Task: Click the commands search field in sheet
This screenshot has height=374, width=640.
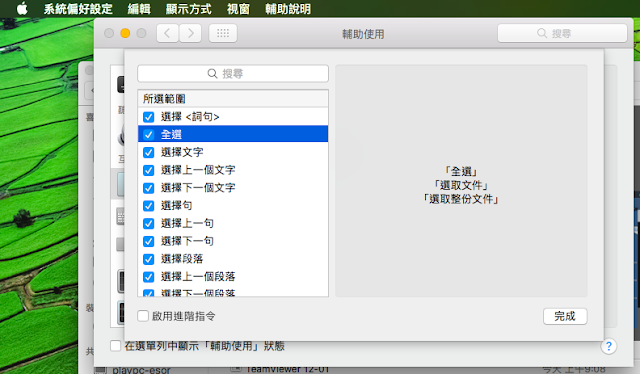Action: (x=233, y=73)
